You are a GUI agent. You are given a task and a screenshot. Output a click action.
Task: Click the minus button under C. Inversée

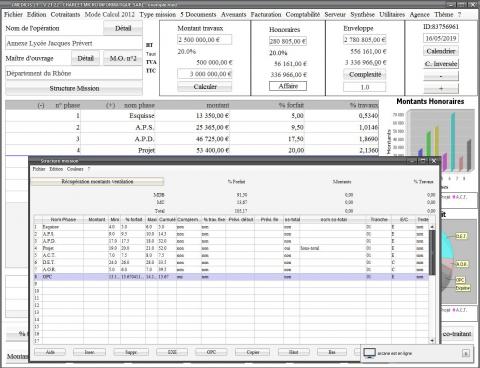tap(441, 76)
